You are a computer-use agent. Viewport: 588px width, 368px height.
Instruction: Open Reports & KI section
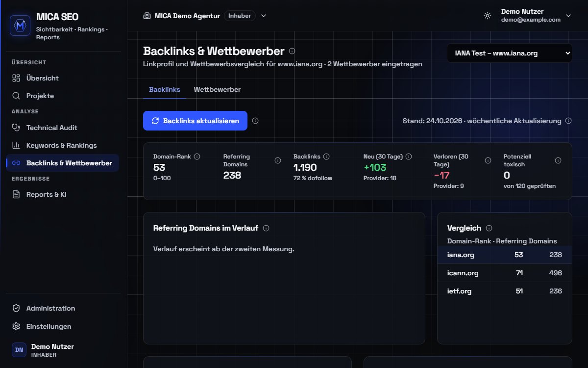(62, 194)
